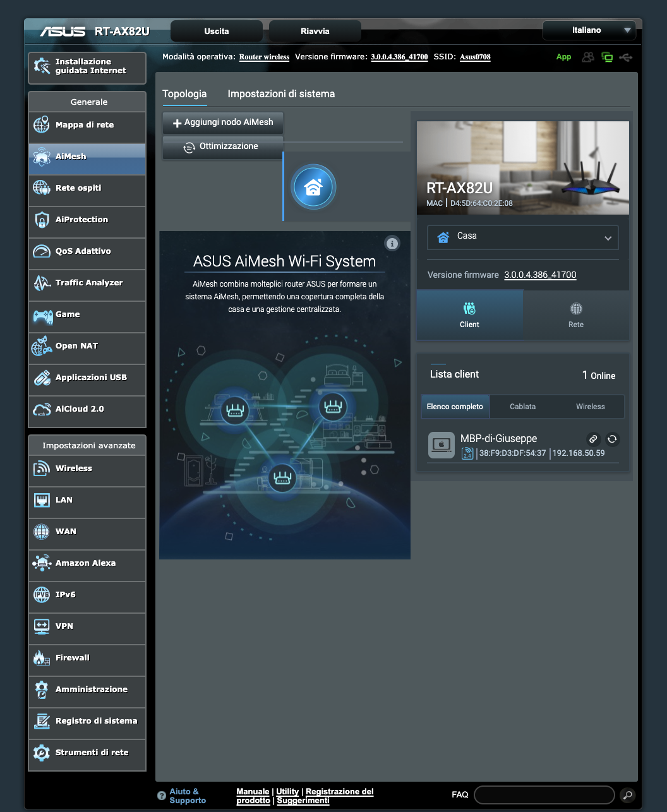Image resolution: width=667 pixels, height=812 pixels.
Task: Open the Registro di sistema icon
Action: tap(42, 720)
